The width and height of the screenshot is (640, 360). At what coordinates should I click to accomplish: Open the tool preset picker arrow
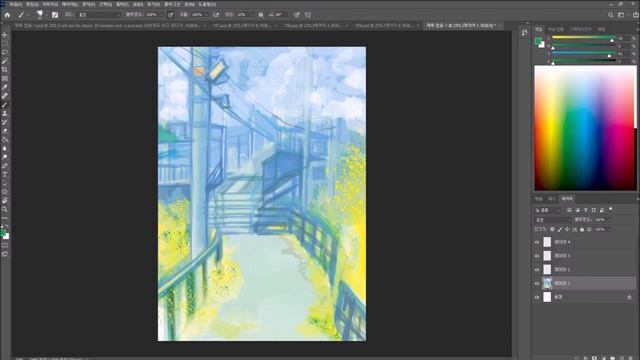(28, 15)
